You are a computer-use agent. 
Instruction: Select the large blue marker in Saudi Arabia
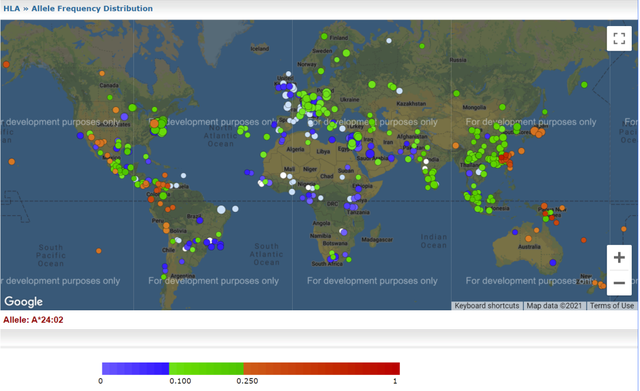[x=370, y=154]
